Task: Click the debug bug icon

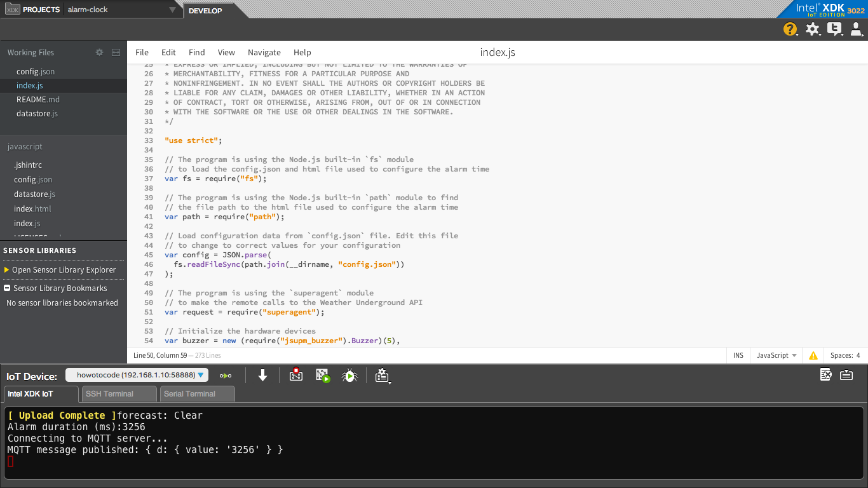Action: [x=349, y=375]
